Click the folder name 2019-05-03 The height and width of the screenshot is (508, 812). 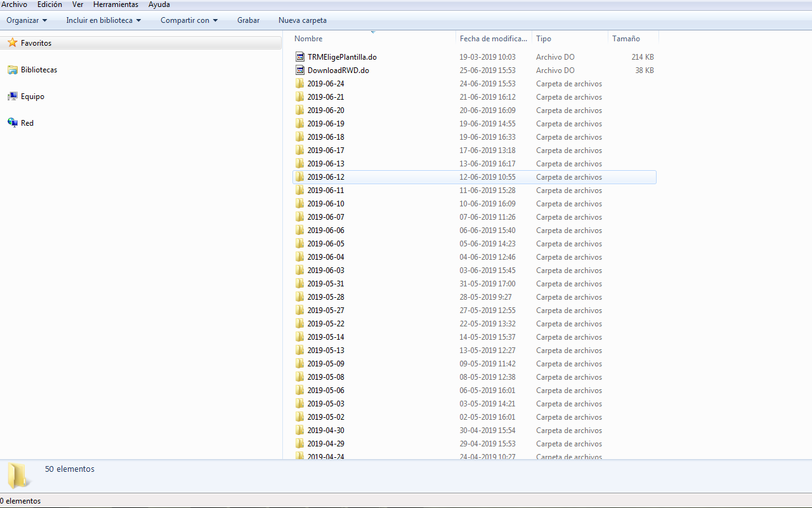[x=326, y=404]
